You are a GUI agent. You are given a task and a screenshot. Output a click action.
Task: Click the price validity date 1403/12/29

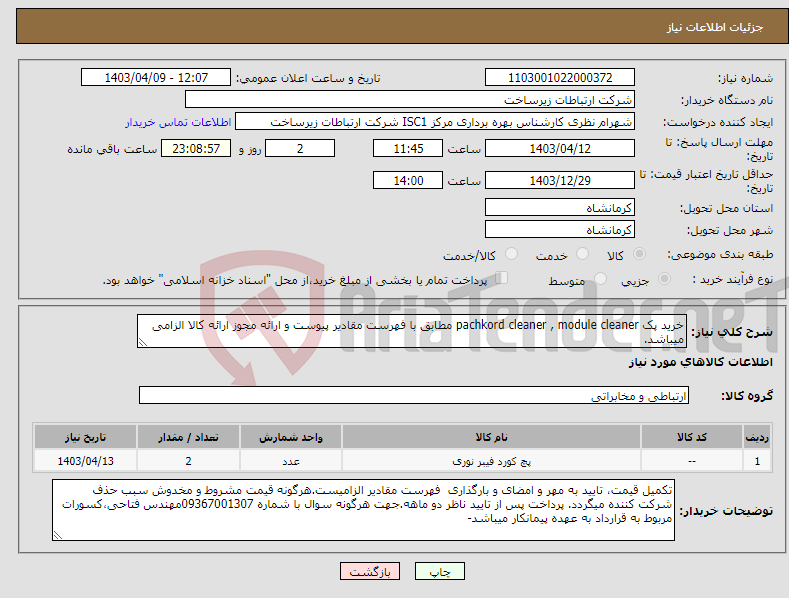click(560, 180)
